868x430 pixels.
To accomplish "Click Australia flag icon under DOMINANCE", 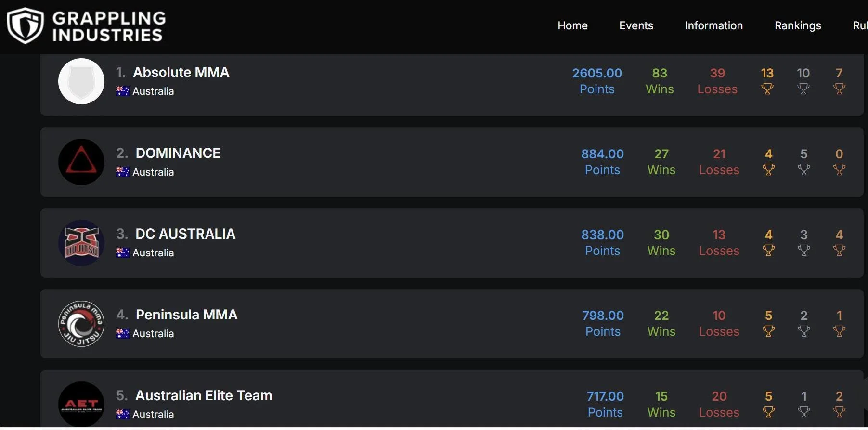I will point(123,172).
